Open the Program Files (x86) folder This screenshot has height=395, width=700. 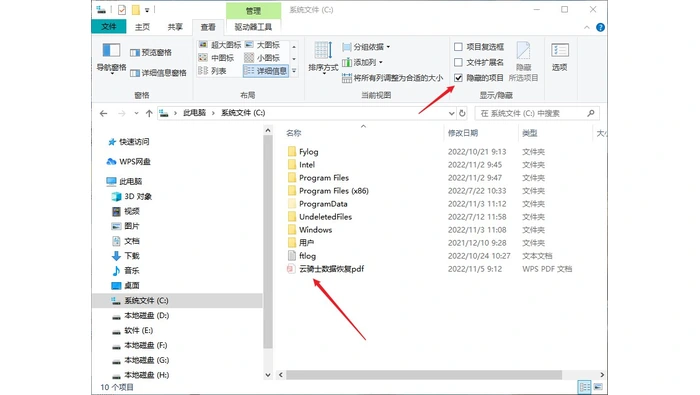click(328, 191)
